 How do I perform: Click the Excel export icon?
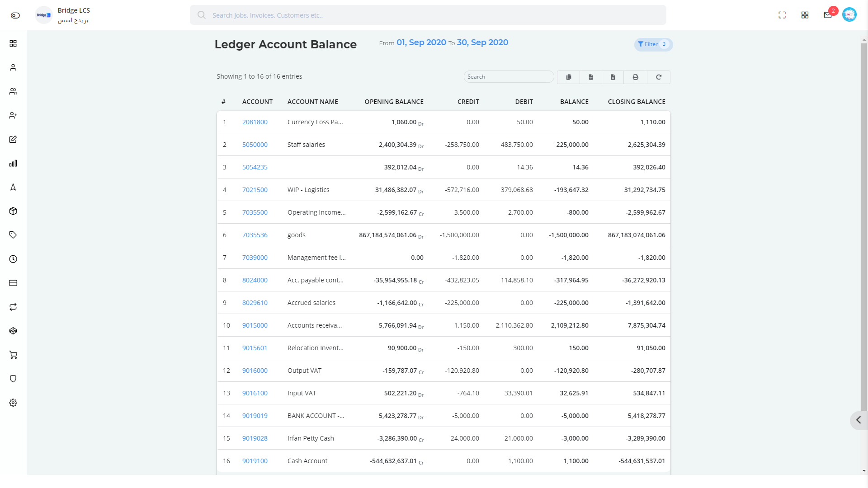point(613,76)
